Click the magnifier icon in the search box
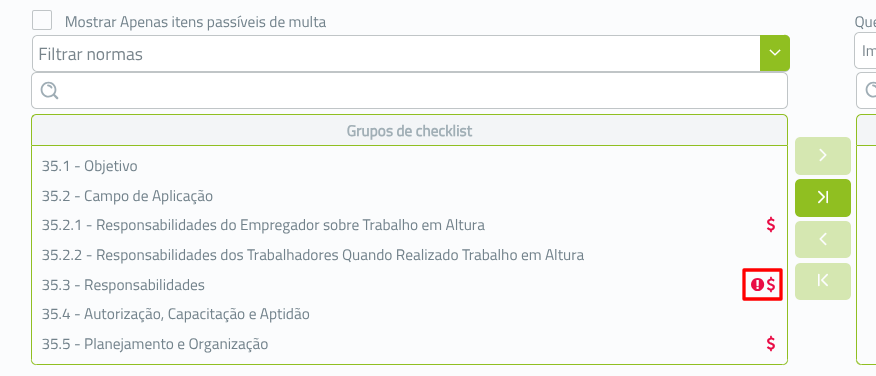 tap(49, 91)
